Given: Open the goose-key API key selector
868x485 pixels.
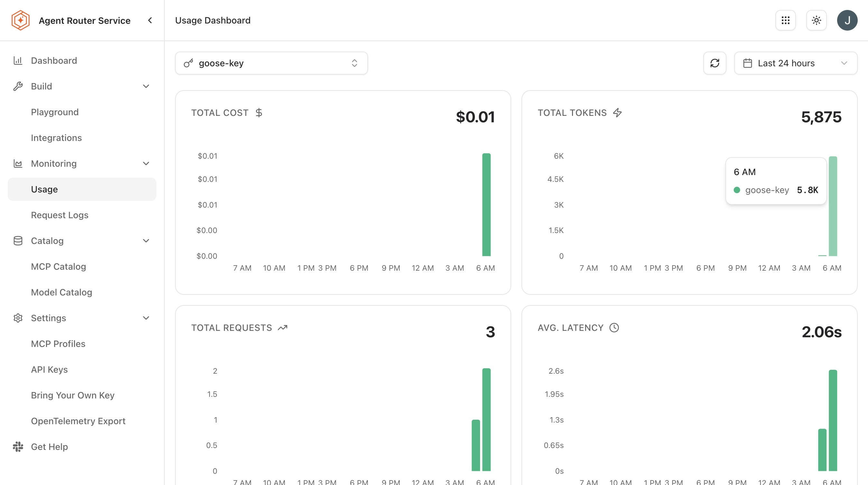Looking at the screenshot, I should coord(271,63).
